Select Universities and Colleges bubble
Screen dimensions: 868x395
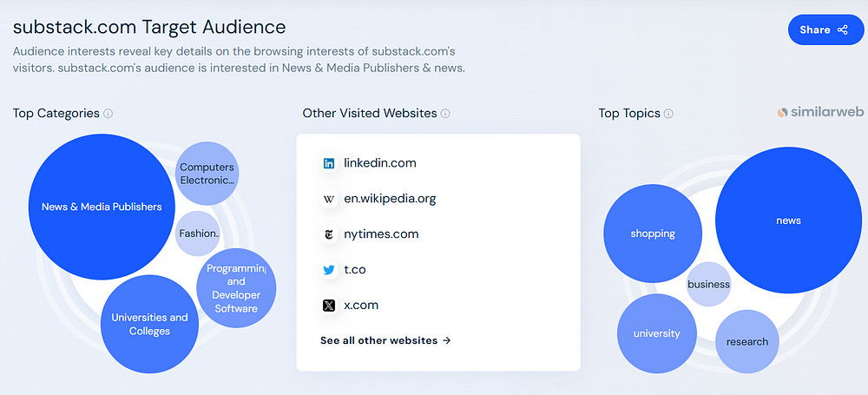click(149, 324)
